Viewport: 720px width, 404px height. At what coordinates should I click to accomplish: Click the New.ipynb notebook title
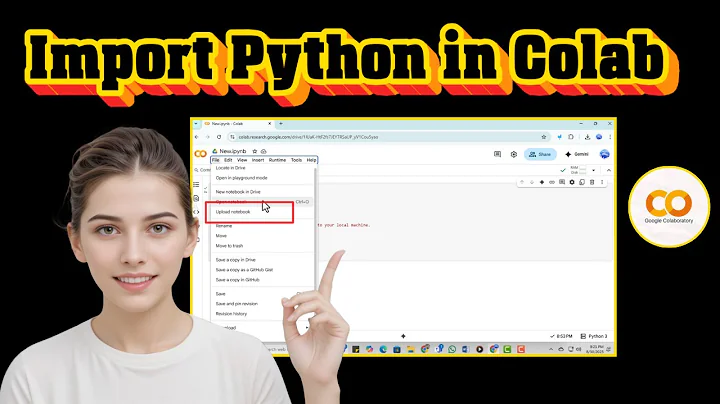point(233,151)
